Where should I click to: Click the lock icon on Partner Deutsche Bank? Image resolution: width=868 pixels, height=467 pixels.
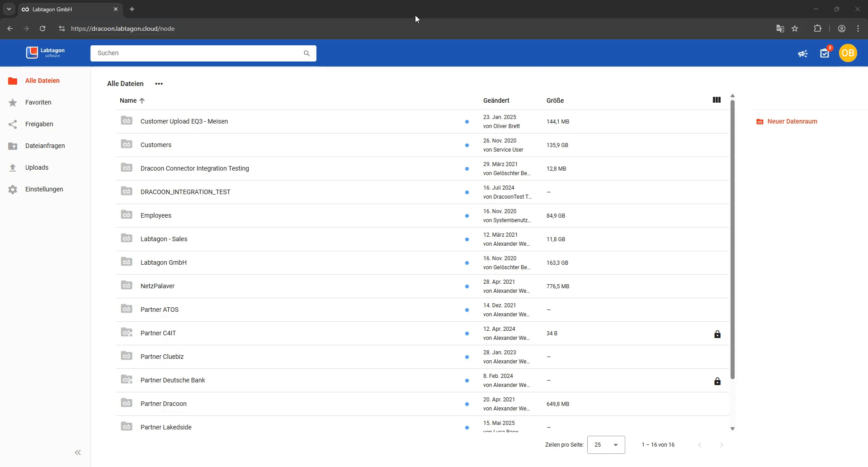pyautogui.click(x=717, y=381)
